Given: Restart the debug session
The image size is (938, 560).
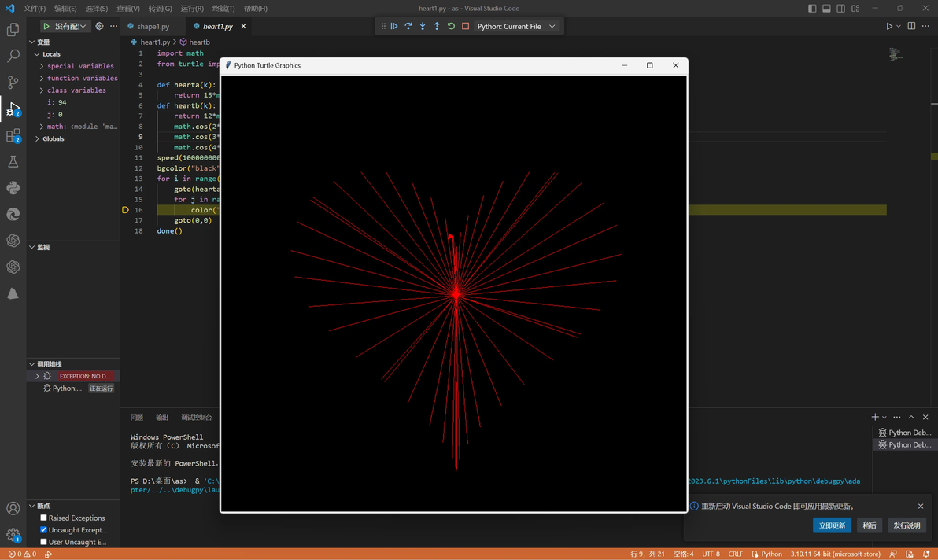Looking at the screenshot, I should (x=451, y=26).
